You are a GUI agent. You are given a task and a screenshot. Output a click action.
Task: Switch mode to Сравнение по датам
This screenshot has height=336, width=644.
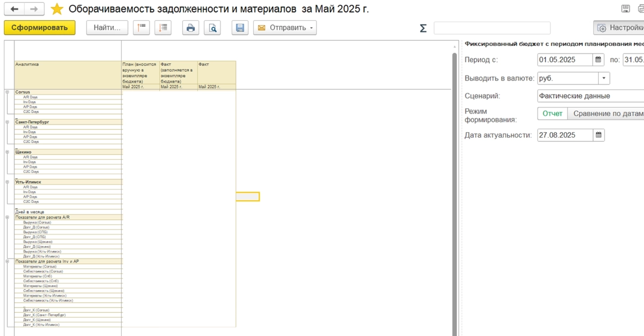click(x=606, y=114)
